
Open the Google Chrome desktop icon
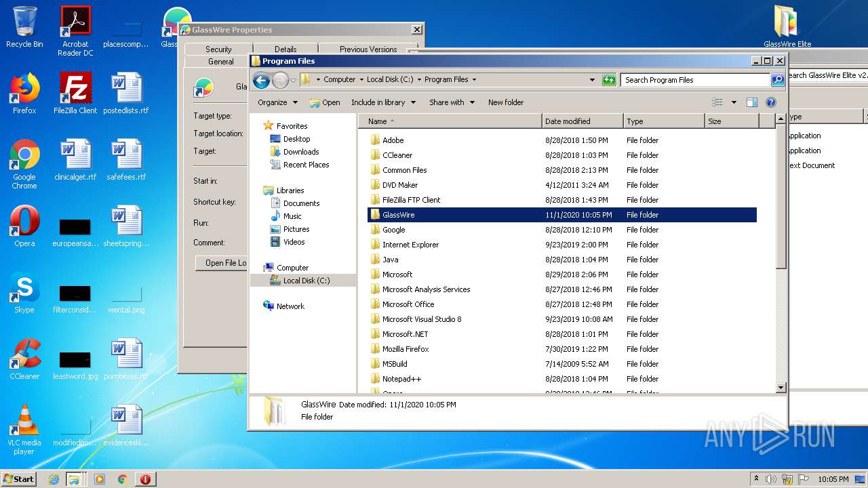pos(24,164)
